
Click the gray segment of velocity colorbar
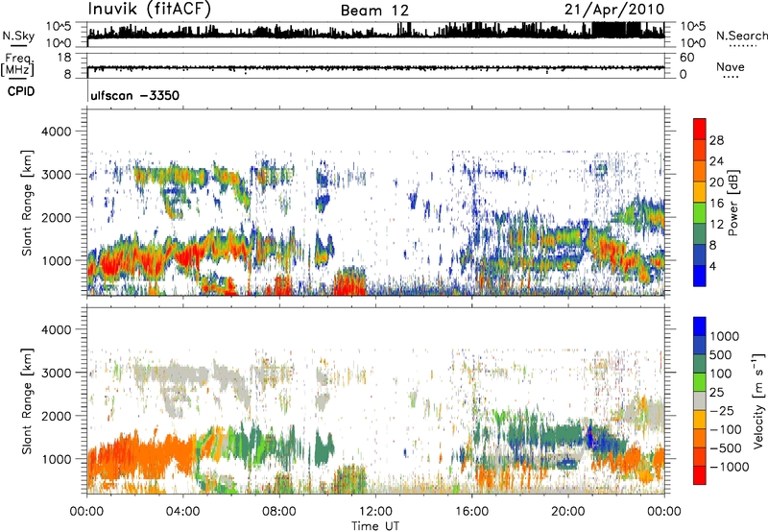tap(700, 400)
